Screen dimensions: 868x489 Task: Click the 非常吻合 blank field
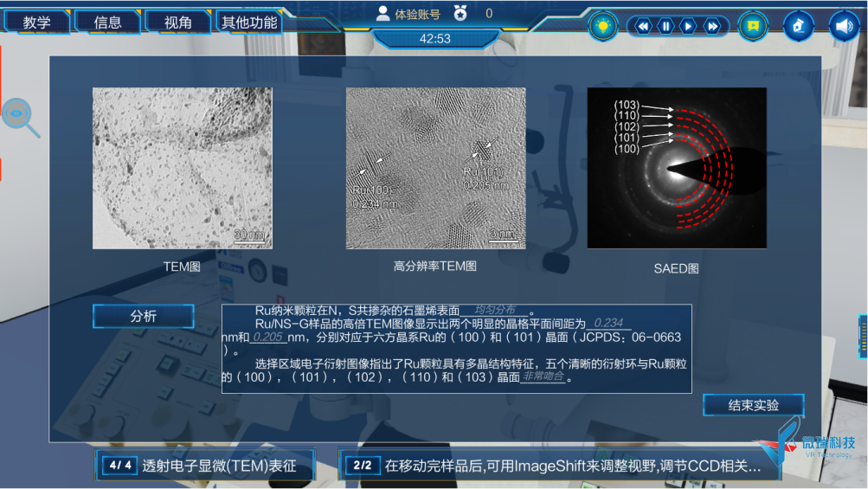(x=543, y=376)
